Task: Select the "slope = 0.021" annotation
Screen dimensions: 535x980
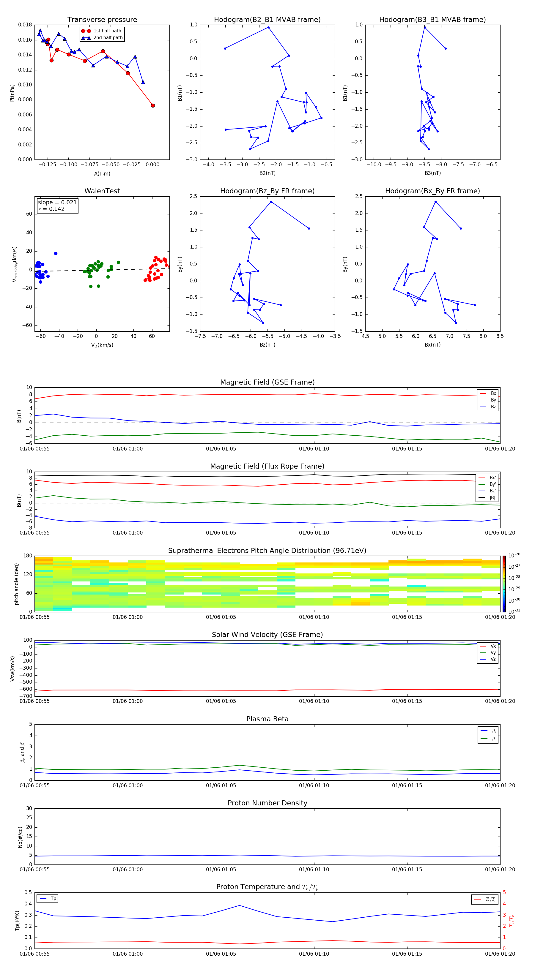Action: tap(57, 203)
